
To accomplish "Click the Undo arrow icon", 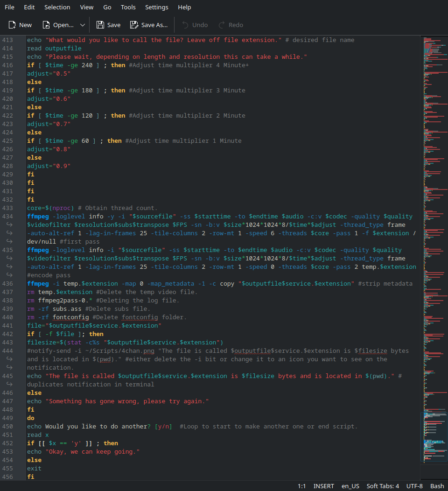I will tap(185, 25).
